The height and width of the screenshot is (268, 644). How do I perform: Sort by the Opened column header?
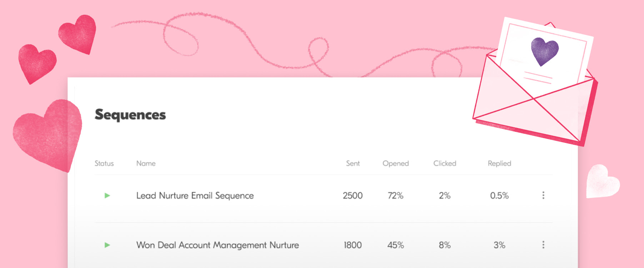(x=395, y=163)
